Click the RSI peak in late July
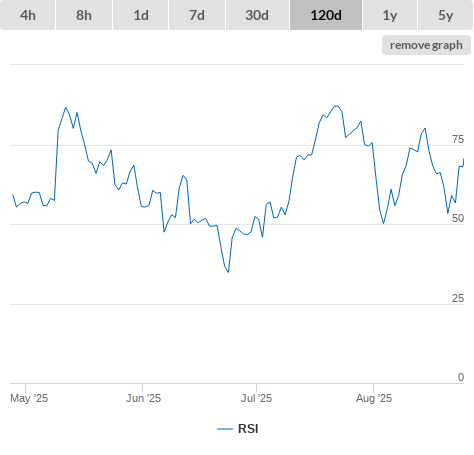 [x=336, y=106]
